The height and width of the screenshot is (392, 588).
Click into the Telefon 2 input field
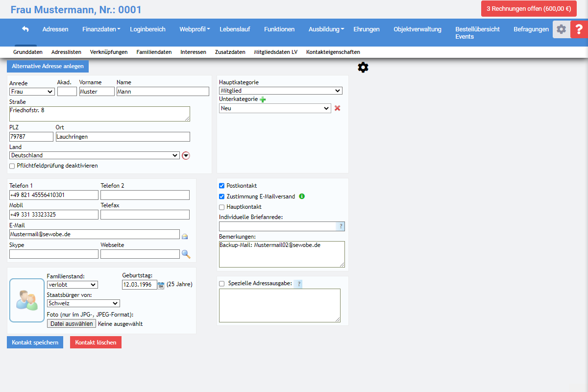(x=145, y=195)
